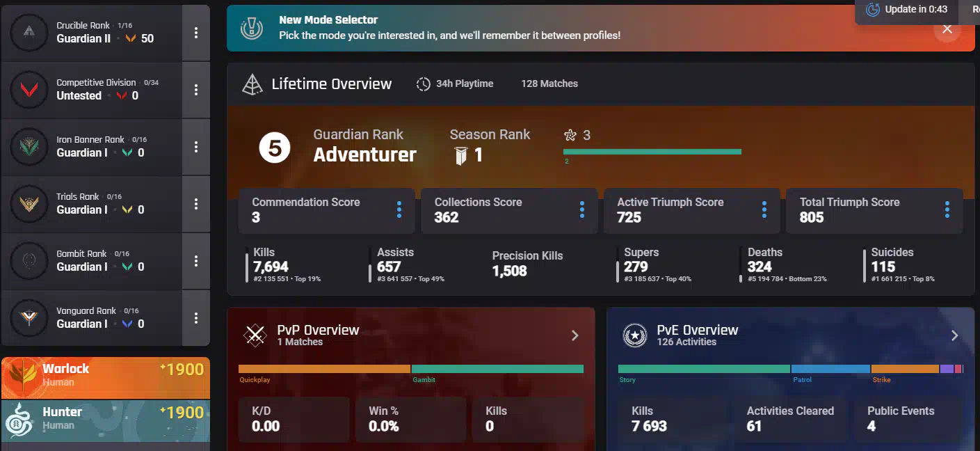Click the Strike orange bar segment

905,369
